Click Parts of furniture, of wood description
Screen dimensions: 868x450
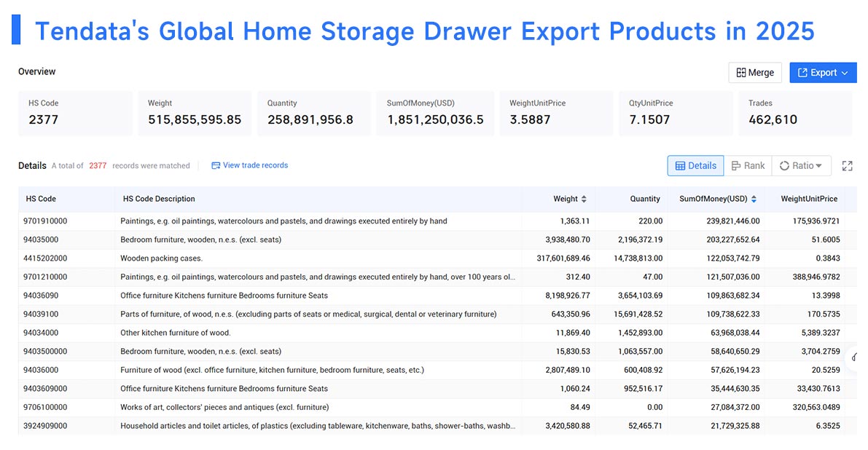[308, 314]
